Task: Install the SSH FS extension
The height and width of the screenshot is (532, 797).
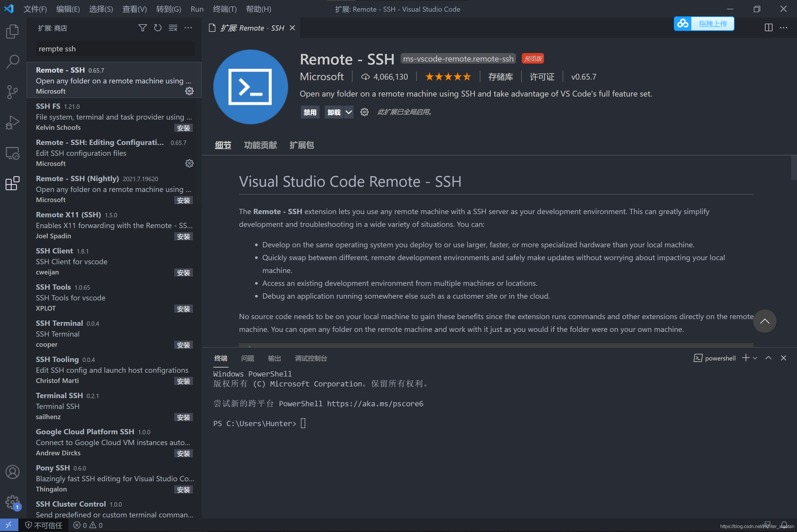Action: click(183, 128)
